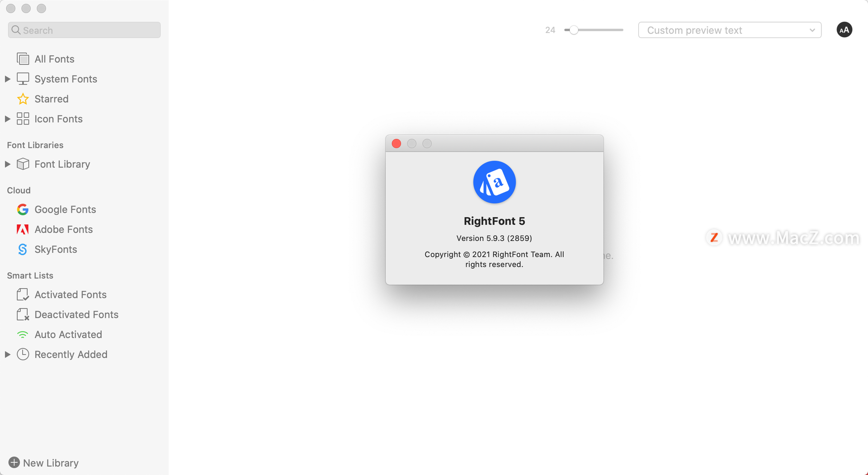This screenshot has width=868, height=475.
Task: Click the RightFont app logo in About dialog
Action: tap(494, 182)
